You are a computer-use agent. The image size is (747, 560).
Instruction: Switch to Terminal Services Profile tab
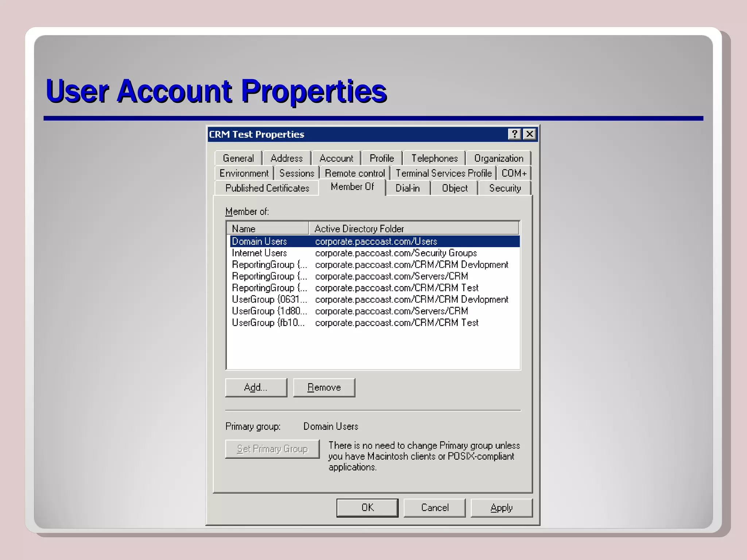coord(444,173)
